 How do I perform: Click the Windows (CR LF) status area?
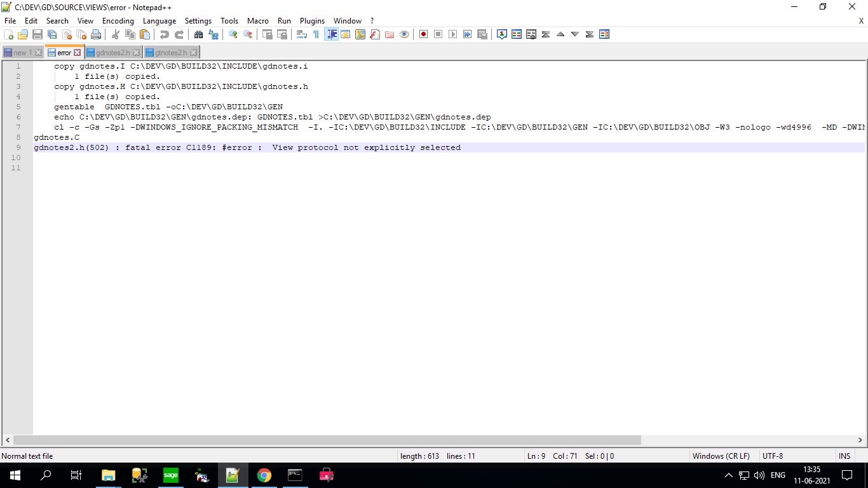pyautogui.click(x=721, y=456)
